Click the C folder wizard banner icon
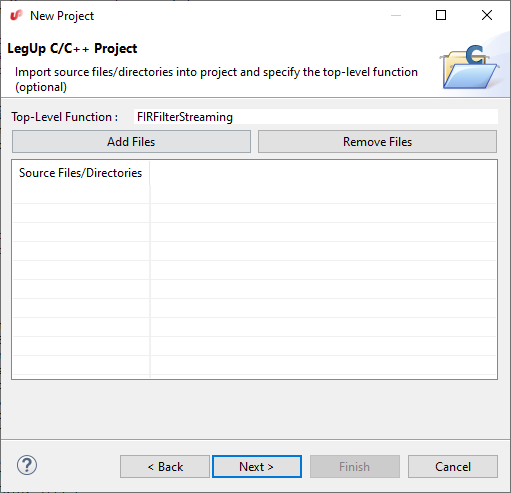Screen dimensions: 511x493 click(x=470, y=67)
